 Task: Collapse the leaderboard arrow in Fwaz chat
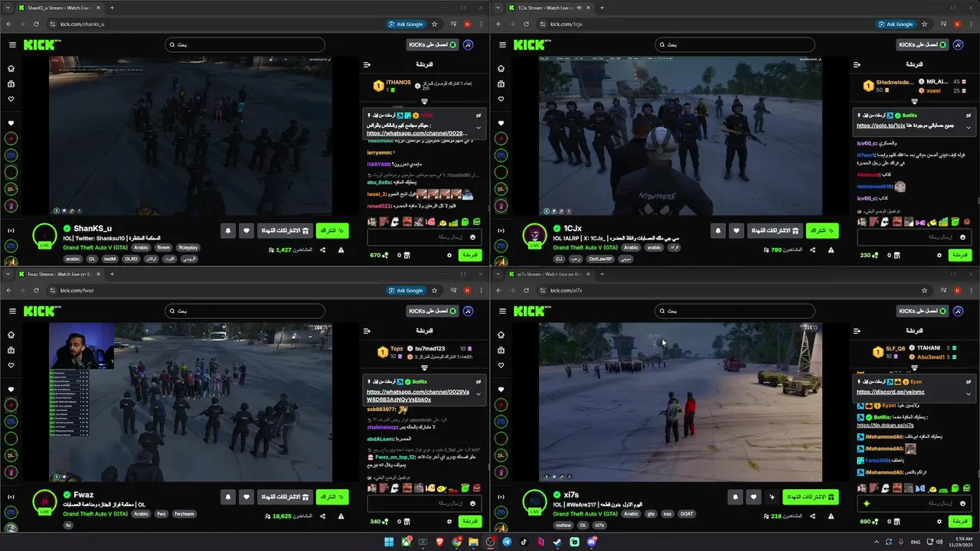tap(424, 367)
